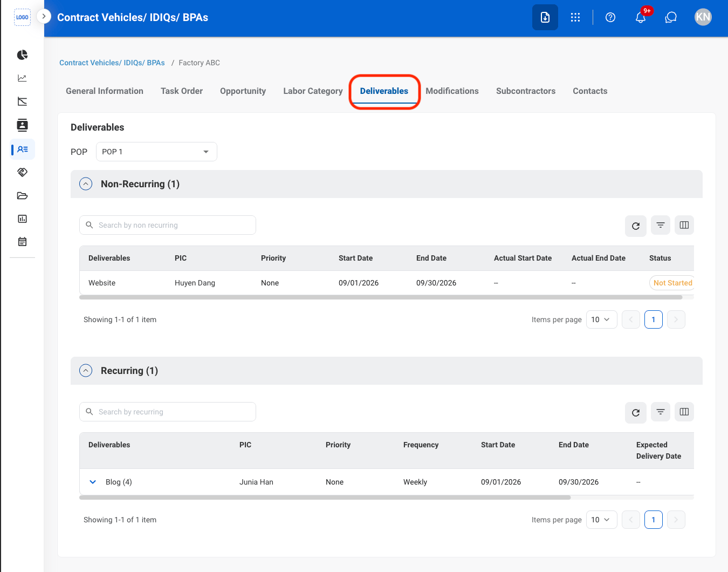
Task: Open the folder sidebar icon
Action: (x=22, y=196)
